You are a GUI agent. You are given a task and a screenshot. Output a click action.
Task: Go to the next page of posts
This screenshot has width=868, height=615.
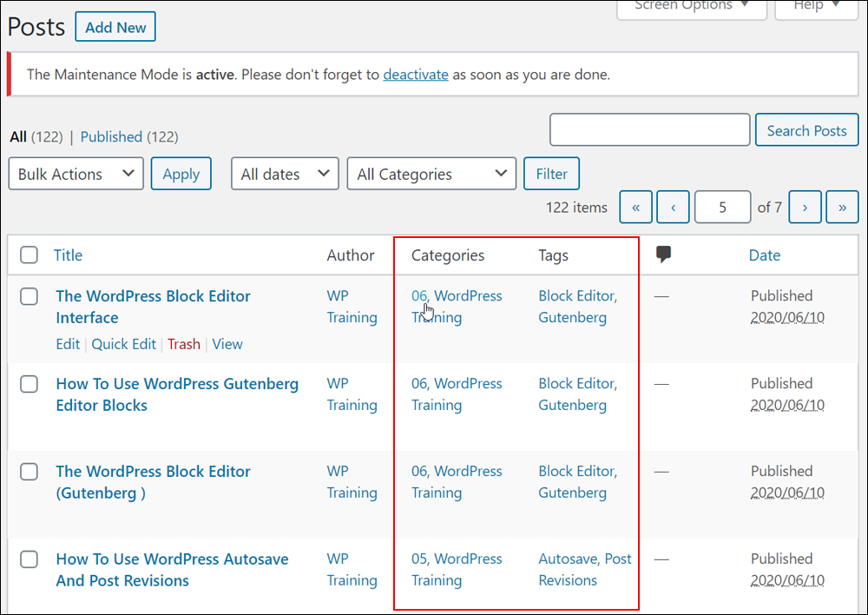tap(805, 208)
